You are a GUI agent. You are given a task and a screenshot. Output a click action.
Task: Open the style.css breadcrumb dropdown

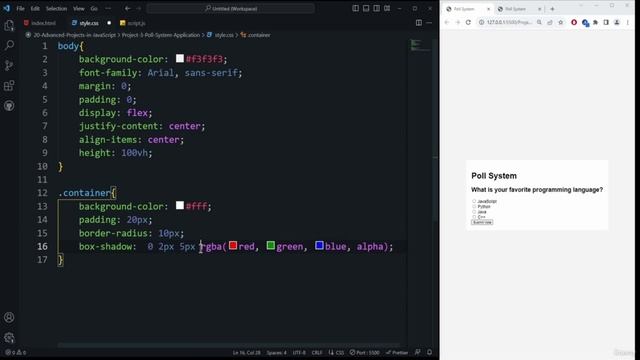click(220, 35)
